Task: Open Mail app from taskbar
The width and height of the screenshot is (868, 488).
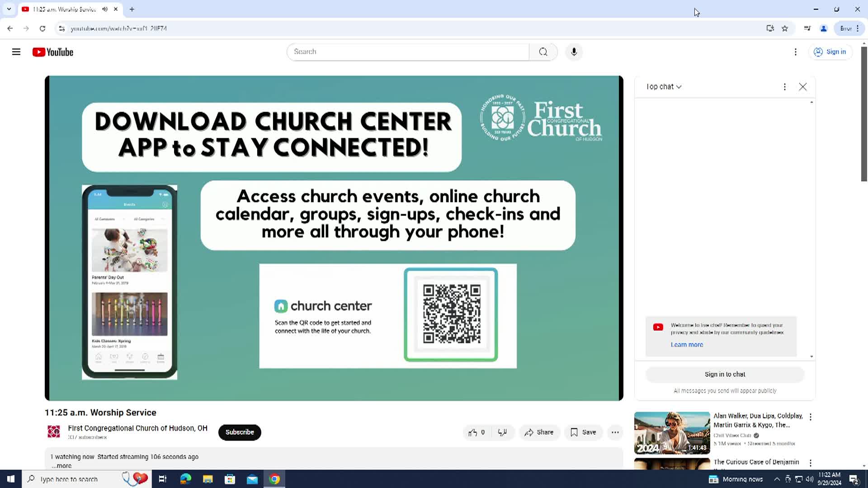Action: click(252, 479)
